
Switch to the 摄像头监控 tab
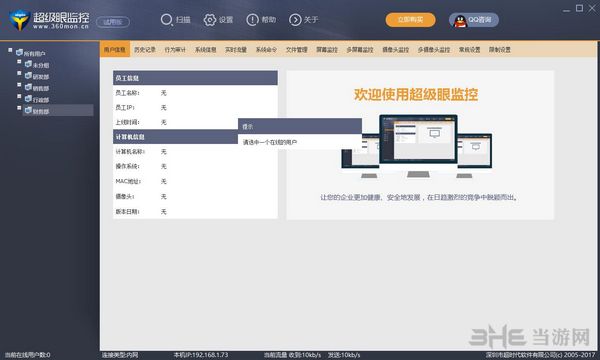[396, 50]
